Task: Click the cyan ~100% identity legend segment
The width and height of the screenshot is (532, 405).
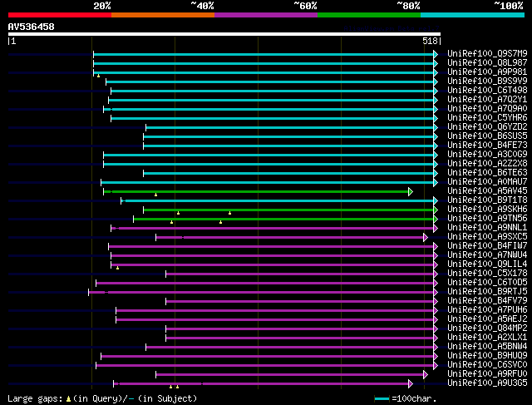Action: [x=472, y=15]
